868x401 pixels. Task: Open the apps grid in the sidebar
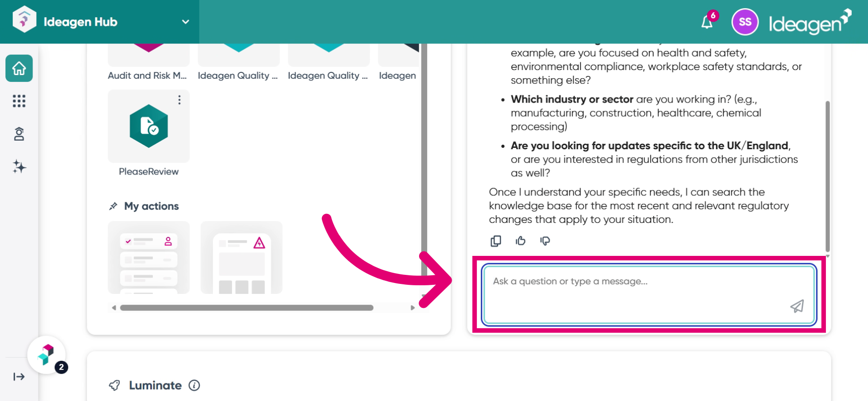tap(19, 101)
